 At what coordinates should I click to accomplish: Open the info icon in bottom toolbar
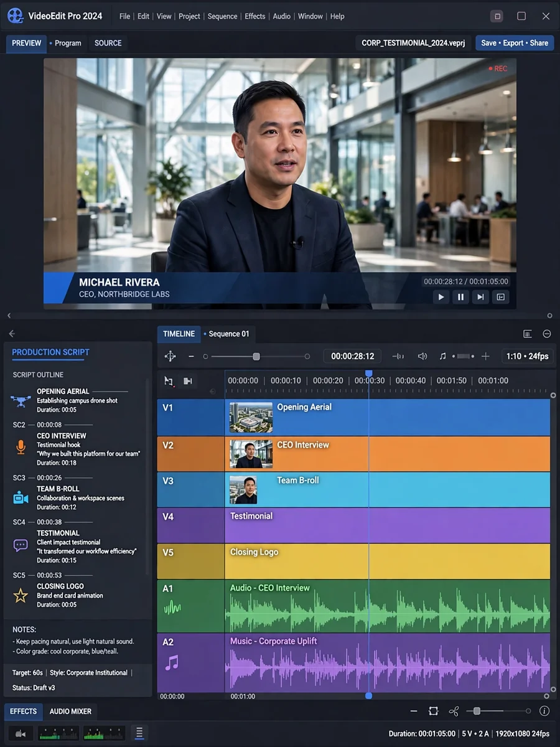[x=544, y=711]
